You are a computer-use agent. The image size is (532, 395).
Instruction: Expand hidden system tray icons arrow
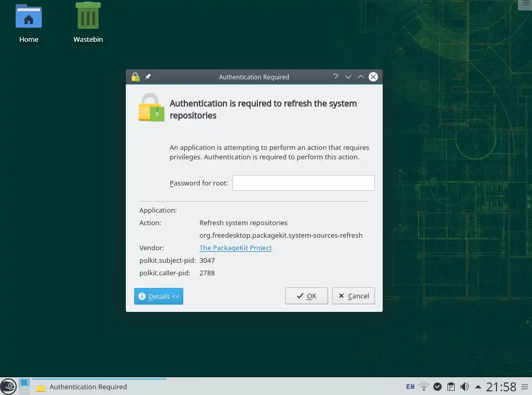478,387
